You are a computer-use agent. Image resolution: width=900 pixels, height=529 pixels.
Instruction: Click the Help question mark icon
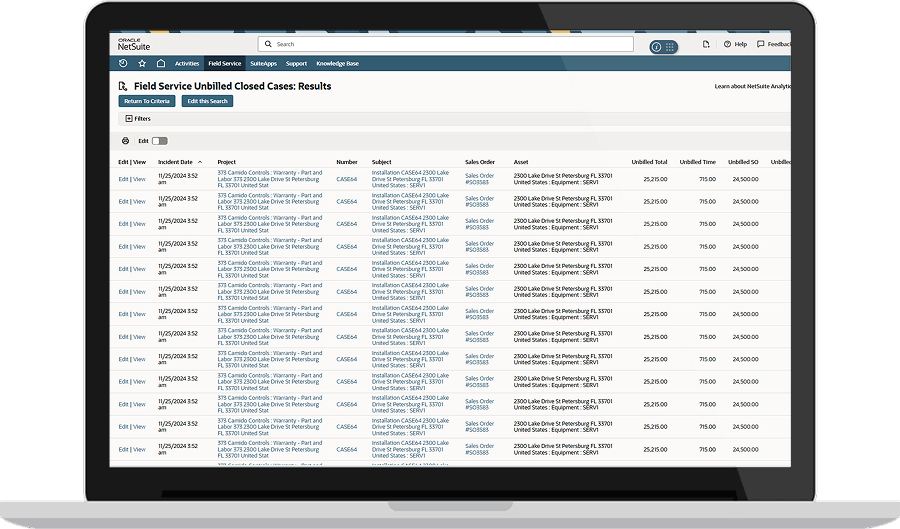727,44
